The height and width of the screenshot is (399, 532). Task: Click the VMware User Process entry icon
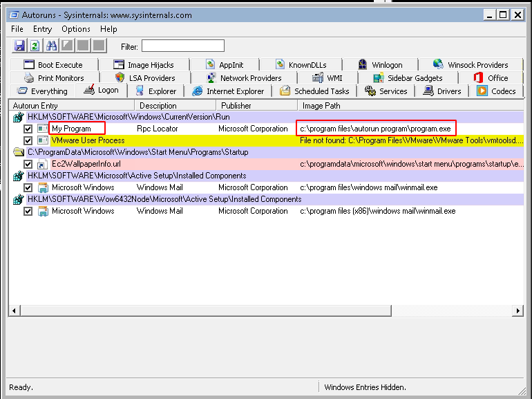43,140
